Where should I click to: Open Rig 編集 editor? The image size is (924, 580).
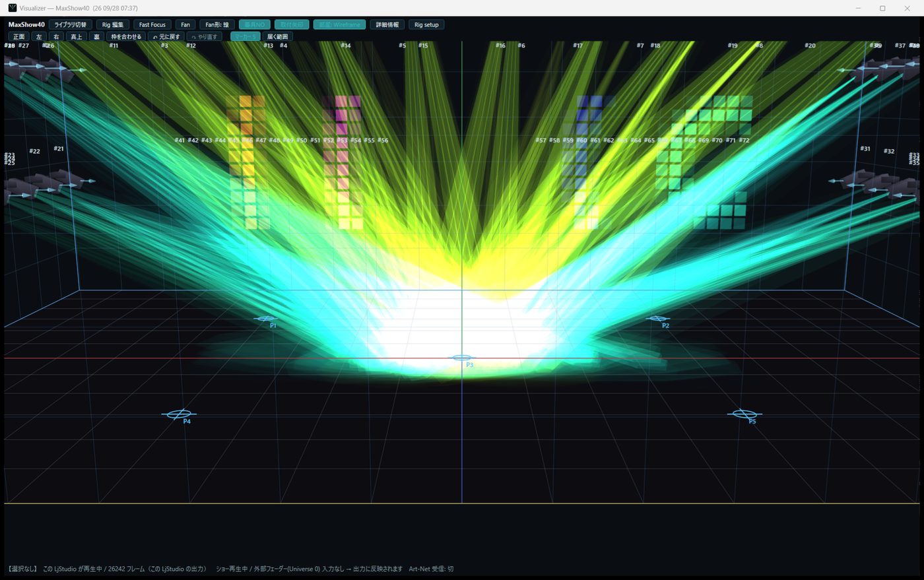(x=113, y=24)
